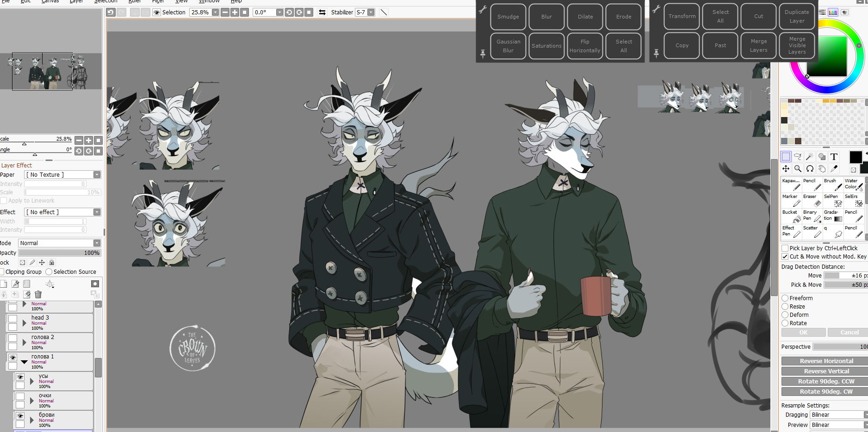Choose the Water Color brush
The image size is (868, 432).
854,185
